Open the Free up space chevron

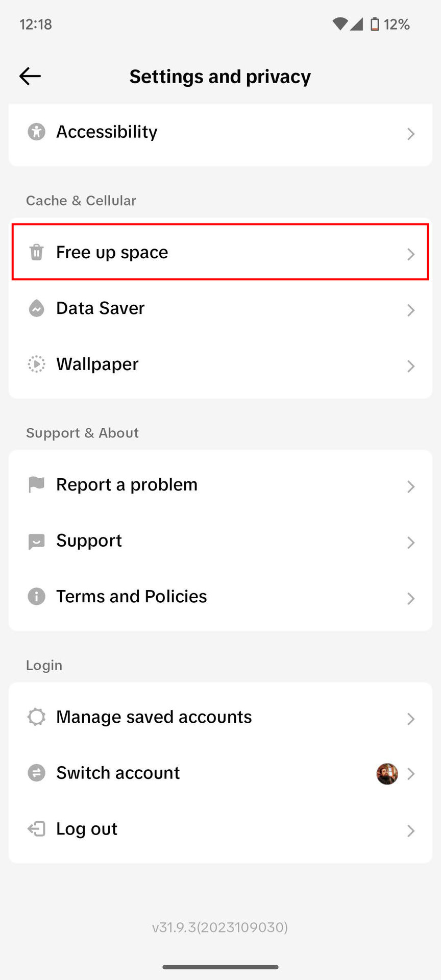pos(411,254)
